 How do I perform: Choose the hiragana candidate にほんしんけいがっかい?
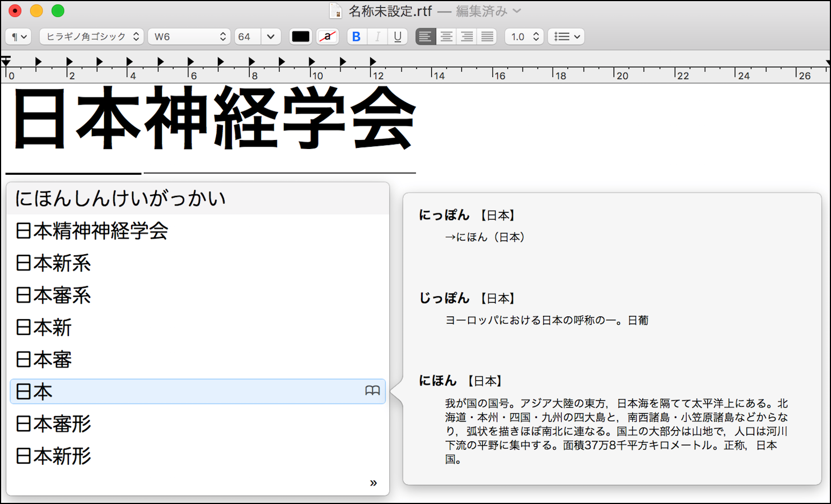(120, 198)
